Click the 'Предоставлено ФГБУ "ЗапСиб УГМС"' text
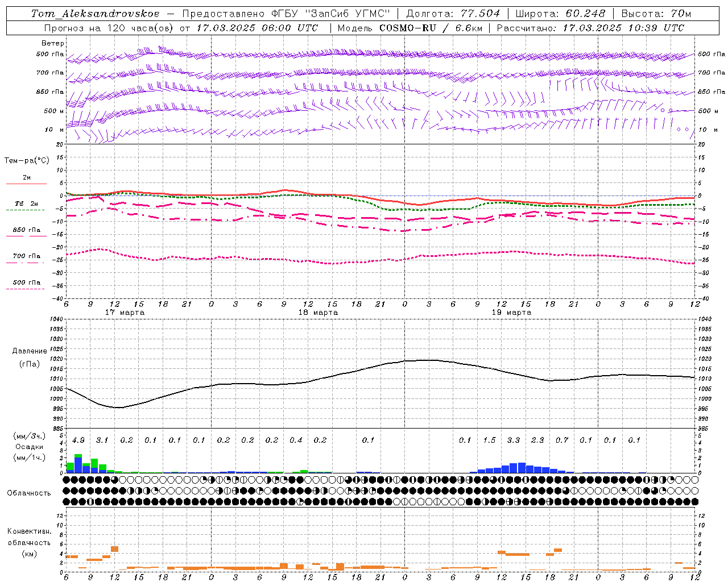Viewport: 728px width, 582px height. [x=286, y=14]
